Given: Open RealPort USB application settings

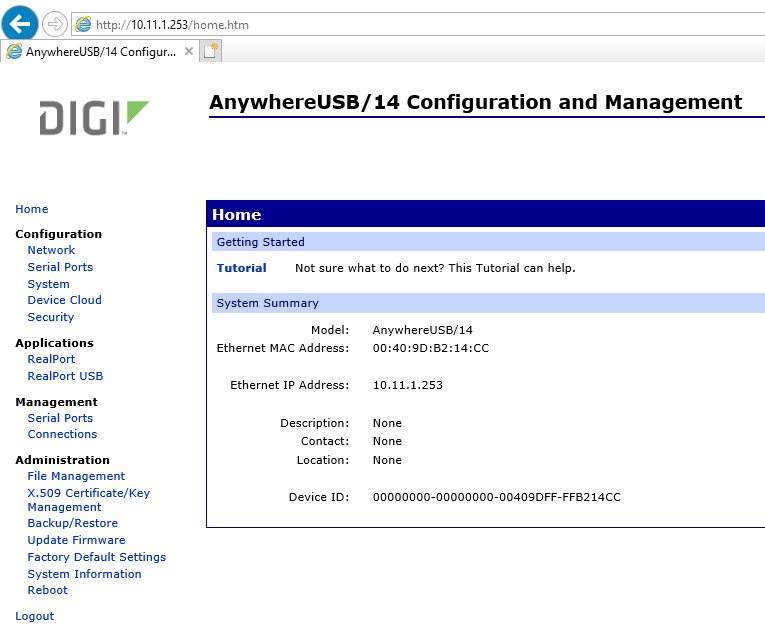Looking at the screenshot, I should pos(65,376).
